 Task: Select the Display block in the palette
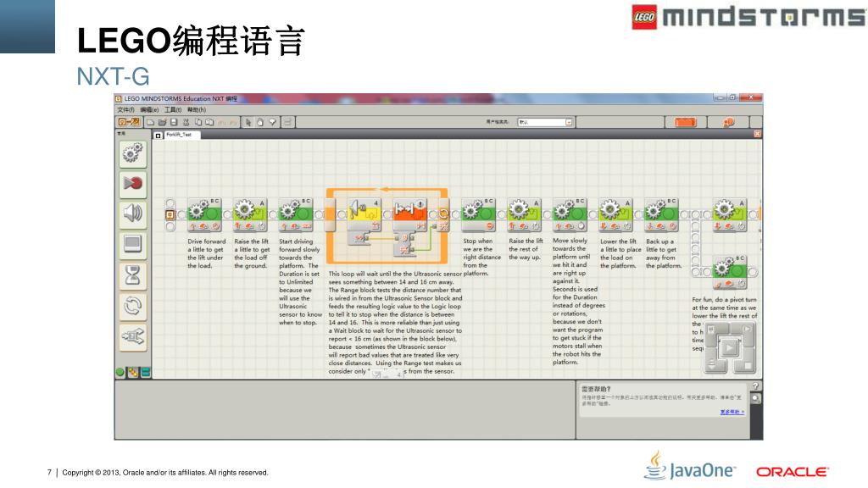click(133, 245)
